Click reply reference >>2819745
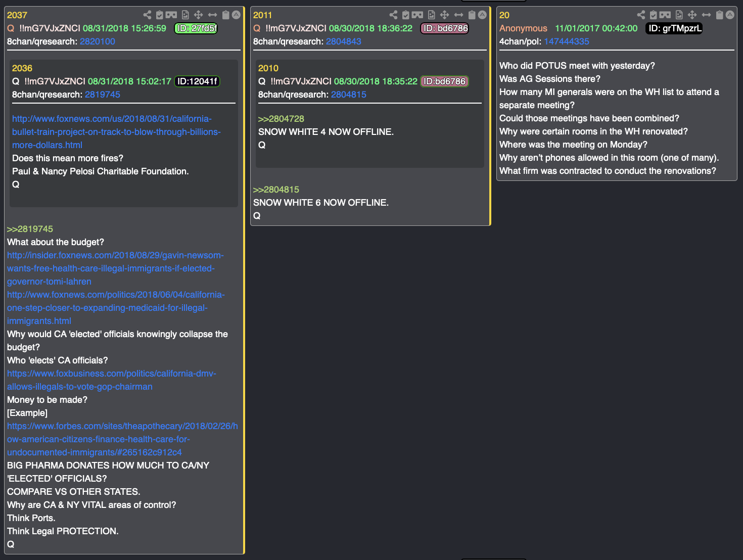Image resolution: width=743 pixels, height=560 pixels. (30, 229)
